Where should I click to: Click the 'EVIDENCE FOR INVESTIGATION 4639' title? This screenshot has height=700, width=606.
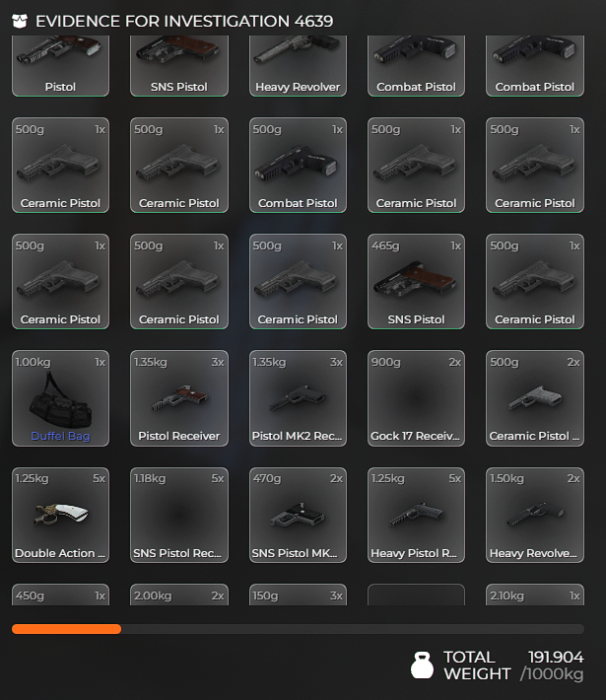point(184,21)
